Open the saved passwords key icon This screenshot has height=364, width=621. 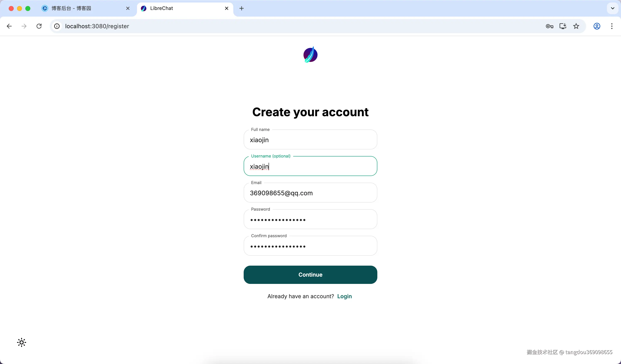(549, 26)
